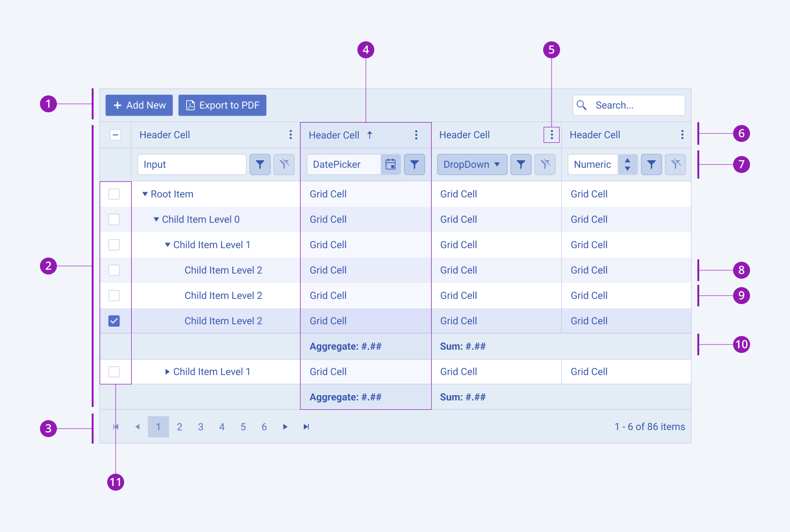Select the first Aggregate: #.## footer cell
Image resolution: width=790 pixels, height=532 pixels.
(365, 346)
